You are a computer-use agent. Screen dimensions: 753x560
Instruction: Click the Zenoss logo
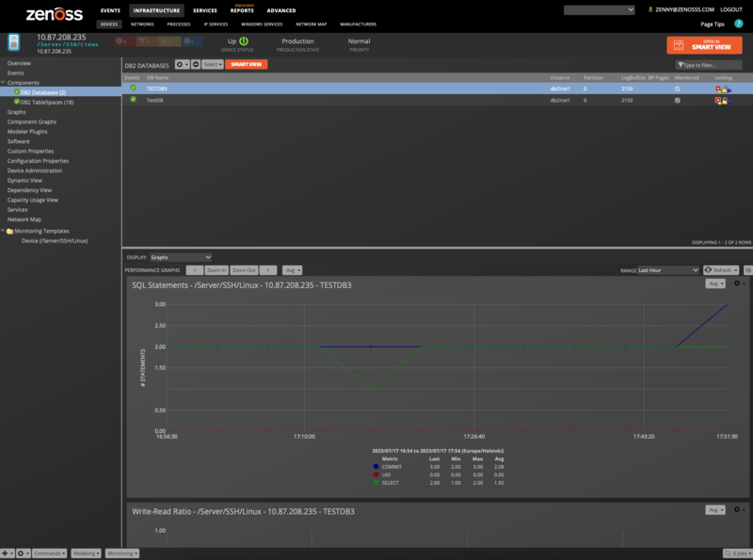point(54,14)
